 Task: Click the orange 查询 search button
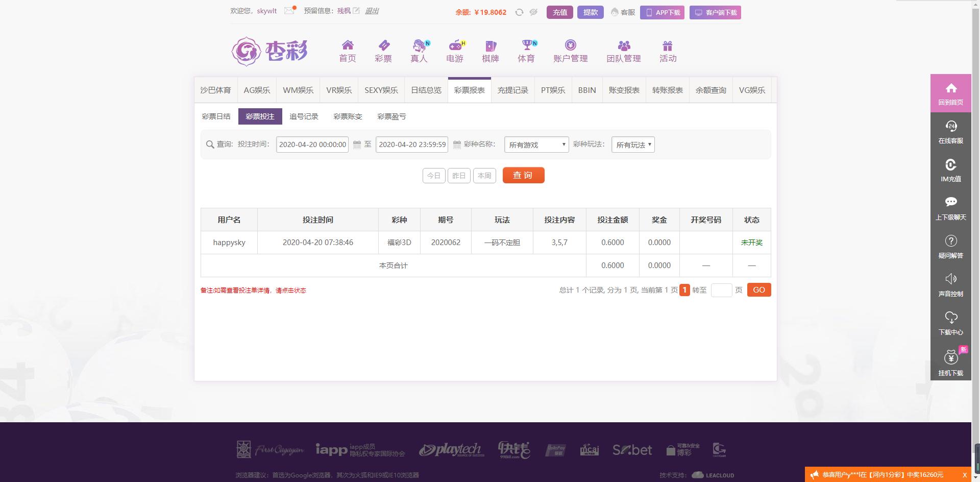click(x=524, y=175)
